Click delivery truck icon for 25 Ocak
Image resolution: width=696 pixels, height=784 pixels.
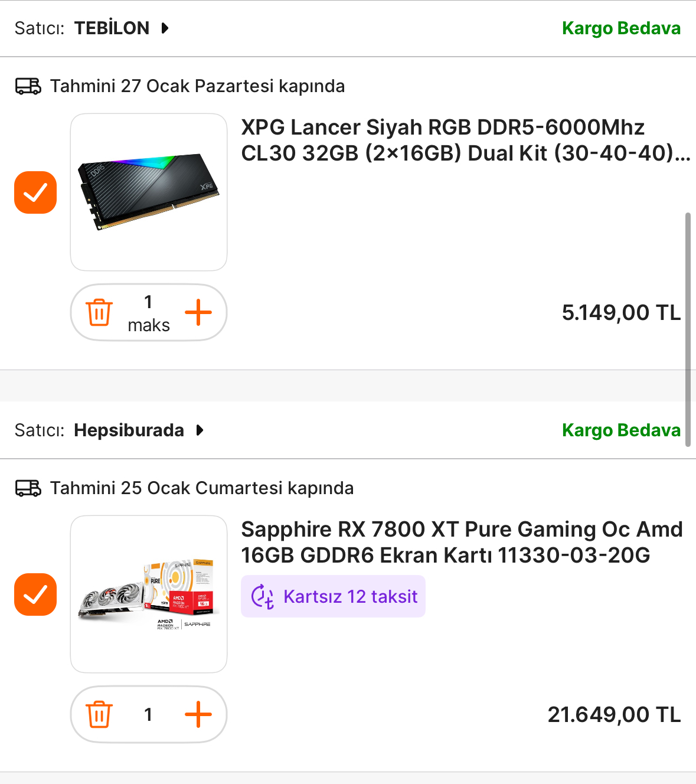point(28,488)
